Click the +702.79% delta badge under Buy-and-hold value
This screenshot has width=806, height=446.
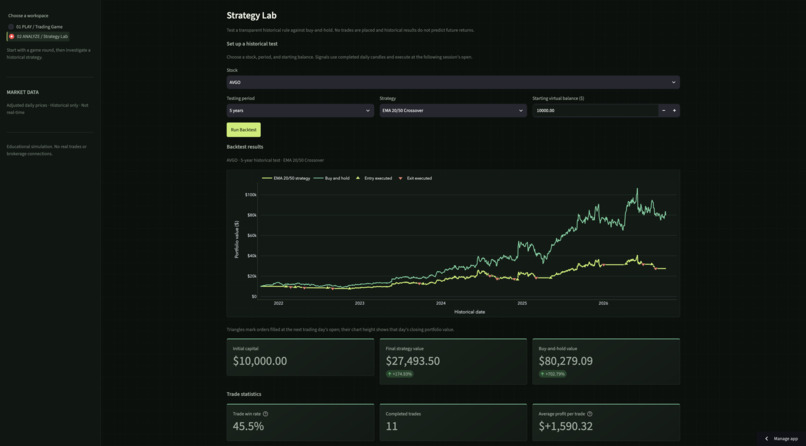point(553,374)
